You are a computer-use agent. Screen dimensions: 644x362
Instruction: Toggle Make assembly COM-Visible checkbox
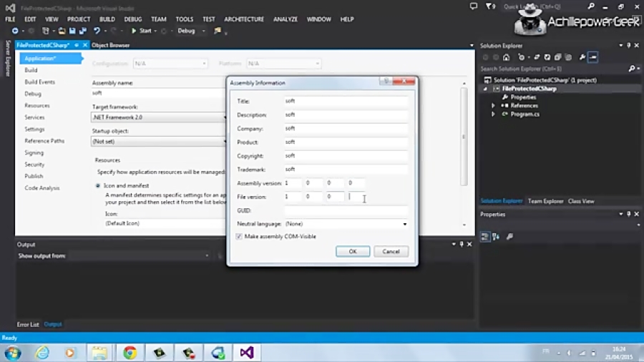click(239, 236)
